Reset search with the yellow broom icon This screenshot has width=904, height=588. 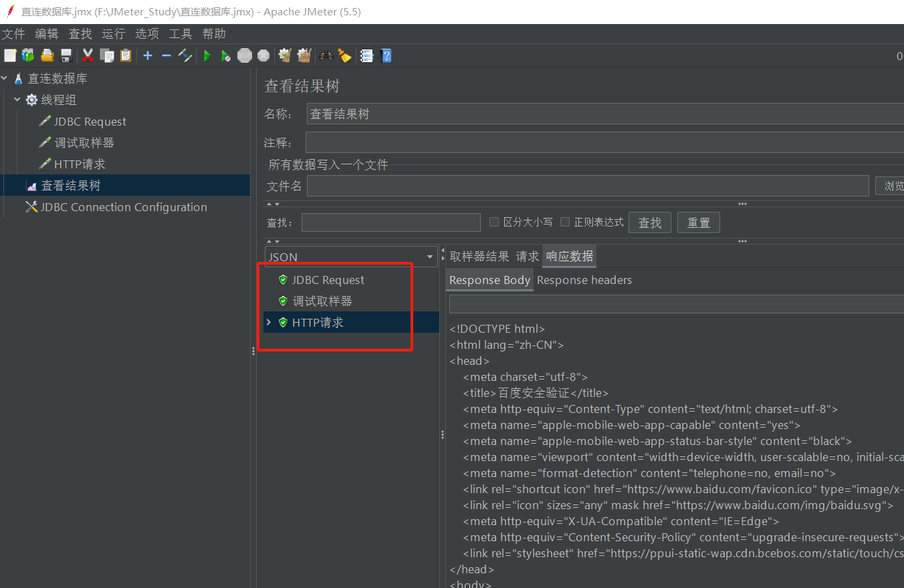344,56
